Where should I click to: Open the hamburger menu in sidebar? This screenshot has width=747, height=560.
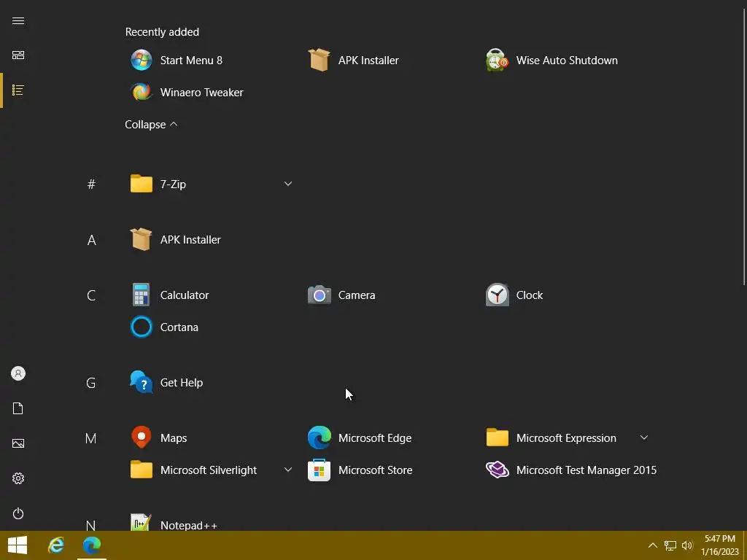pyautogui.click(x=18, y=20)
